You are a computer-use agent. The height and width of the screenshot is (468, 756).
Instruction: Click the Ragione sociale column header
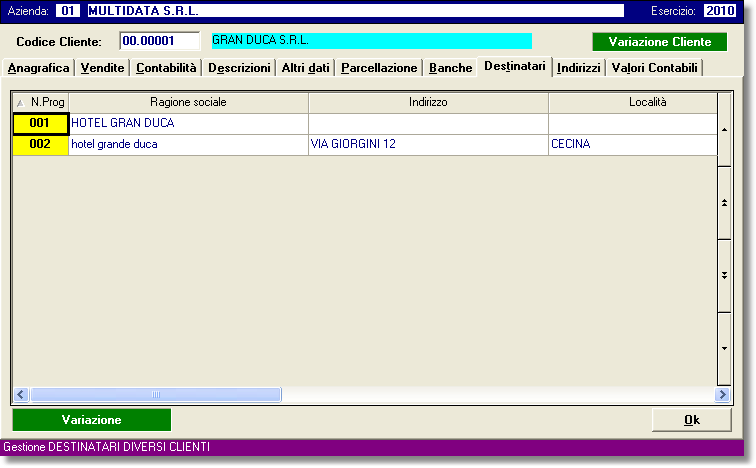pos(189,102)
